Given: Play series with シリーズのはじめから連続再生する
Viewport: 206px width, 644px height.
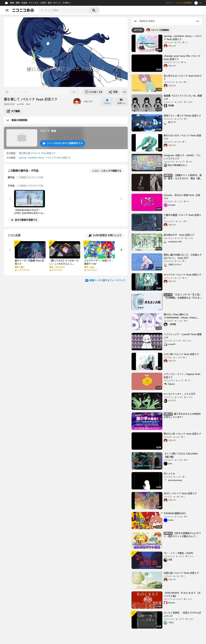Looking at the screenshot, I should click(63, 143).
